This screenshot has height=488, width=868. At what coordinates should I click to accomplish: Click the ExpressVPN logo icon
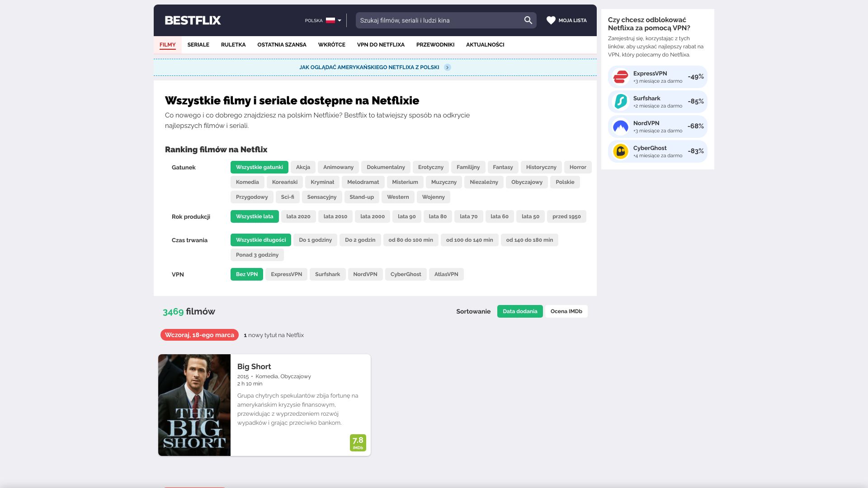click(621, 77)
